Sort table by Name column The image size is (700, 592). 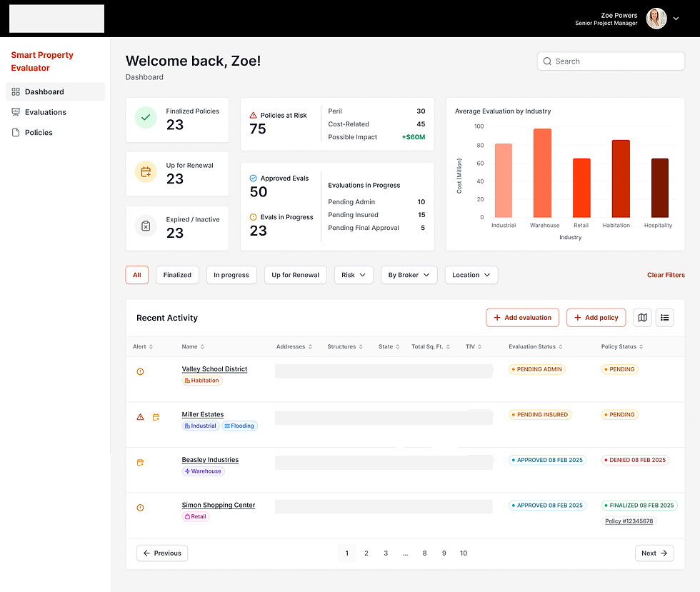tap(193, 346)
